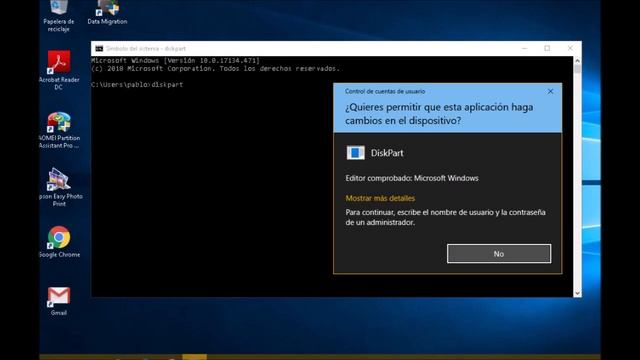Click the Control de cuentas de usuario title
The height and width of the screenshot is (360, 640).
click(x=385, y=91)
